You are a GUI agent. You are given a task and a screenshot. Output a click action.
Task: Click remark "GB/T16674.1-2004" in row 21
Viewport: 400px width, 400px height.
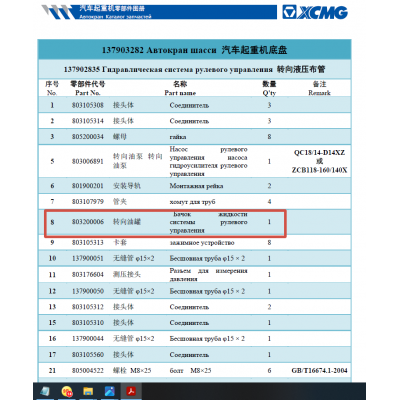(319, 370)
